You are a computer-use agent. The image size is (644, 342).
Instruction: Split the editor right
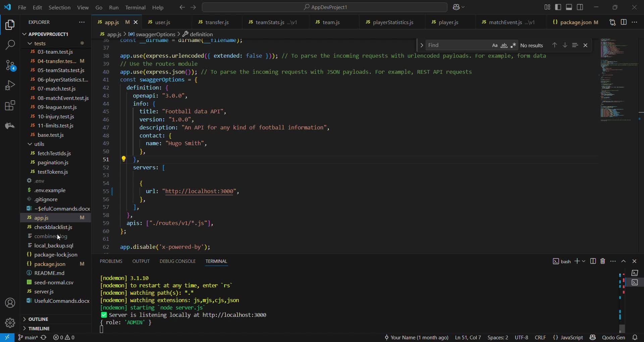point(624,22)
